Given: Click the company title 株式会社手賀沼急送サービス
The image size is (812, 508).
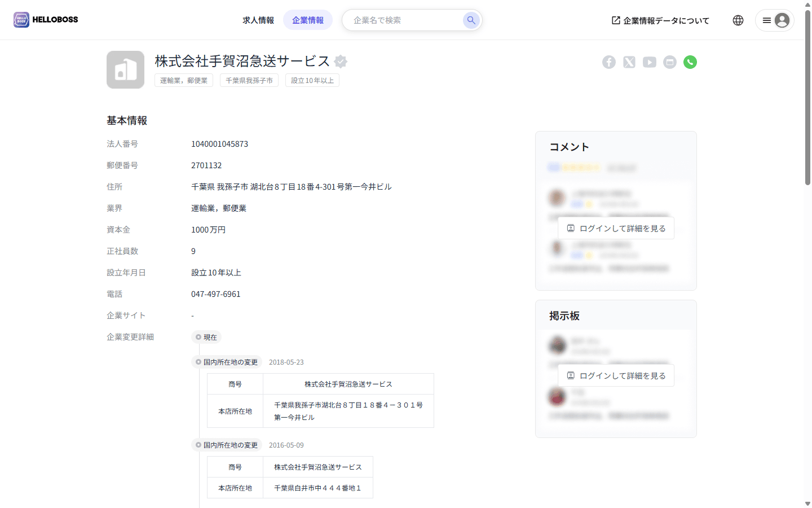Looking at the screenshot, I should (242, 61).
